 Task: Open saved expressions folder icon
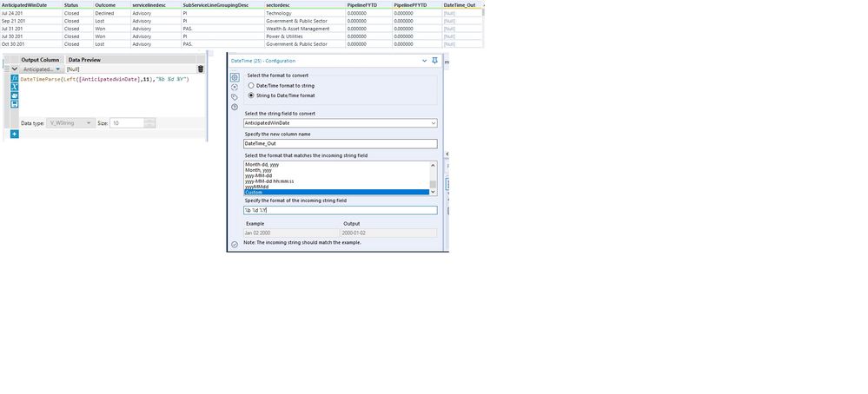click(x=15, y=95)
